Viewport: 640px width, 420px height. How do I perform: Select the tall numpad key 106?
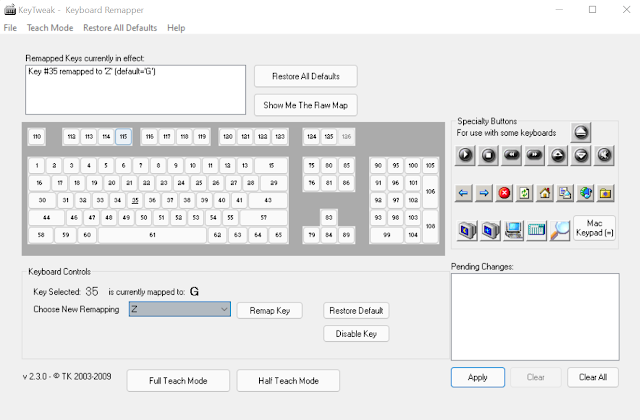coord(430,191)
